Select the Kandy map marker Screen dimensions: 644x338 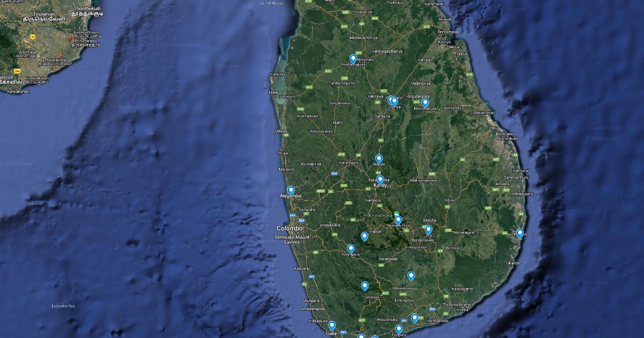(380, 179)
